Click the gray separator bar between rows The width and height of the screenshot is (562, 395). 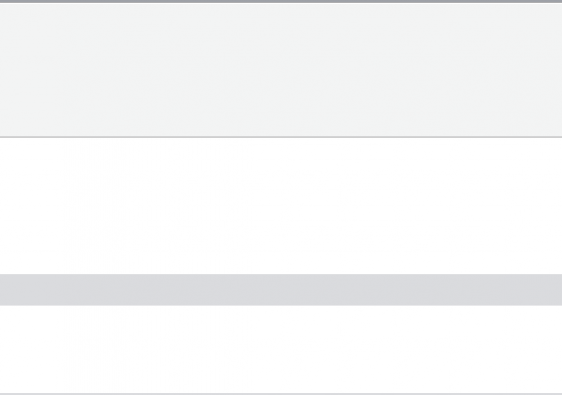(281, 290)
